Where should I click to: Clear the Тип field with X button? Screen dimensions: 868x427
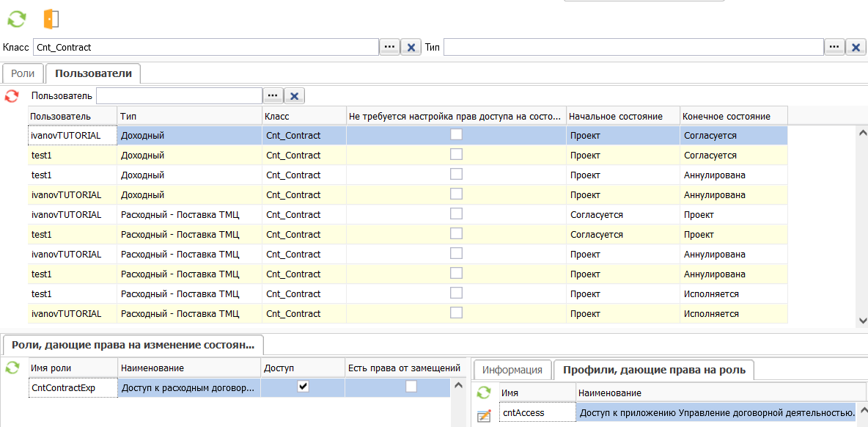[856, 47]
